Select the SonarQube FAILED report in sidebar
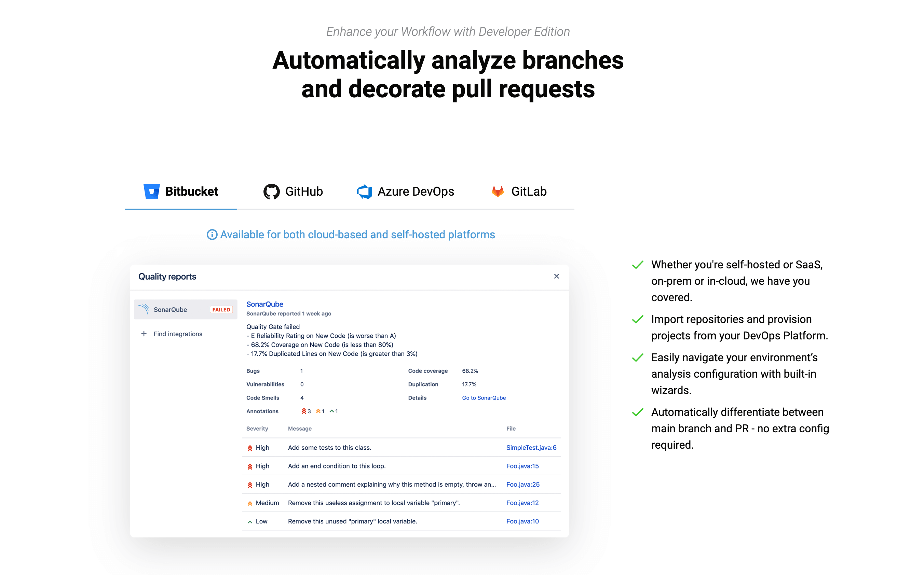The image size is (924, 575). pos(186,309)
